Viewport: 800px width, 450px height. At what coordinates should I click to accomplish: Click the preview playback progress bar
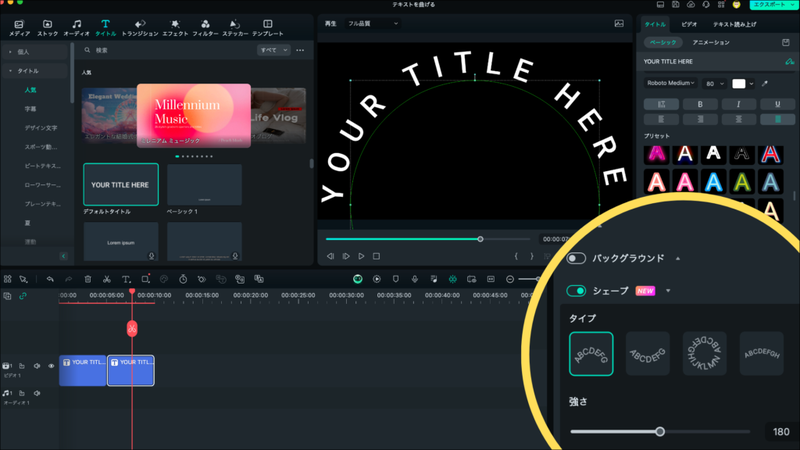[x=428, y=239]
